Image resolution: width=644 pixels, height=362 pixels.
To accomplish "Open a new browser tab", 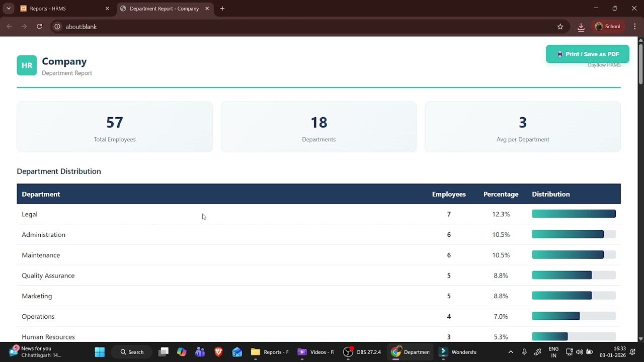I will tap(222, 9).
